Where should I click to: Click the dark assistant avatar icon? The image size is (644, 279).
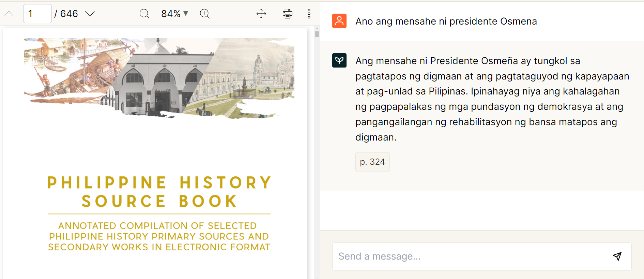click(339, 60)
